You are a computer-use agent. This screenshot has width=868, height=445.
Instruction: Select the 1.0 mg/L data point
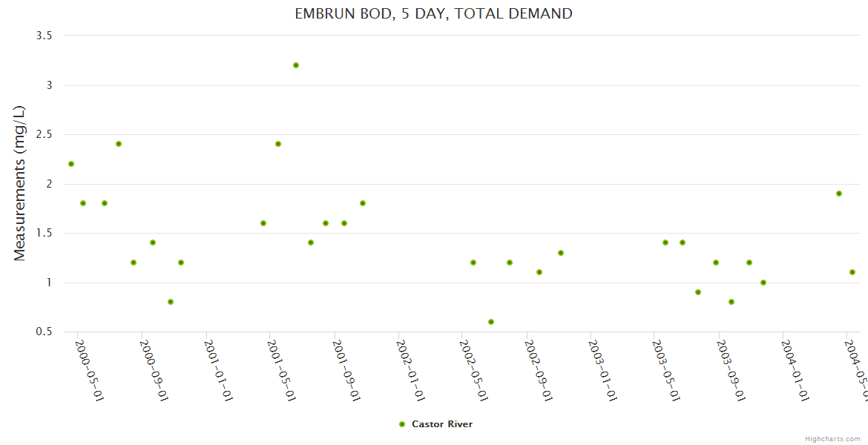[763, 283]
